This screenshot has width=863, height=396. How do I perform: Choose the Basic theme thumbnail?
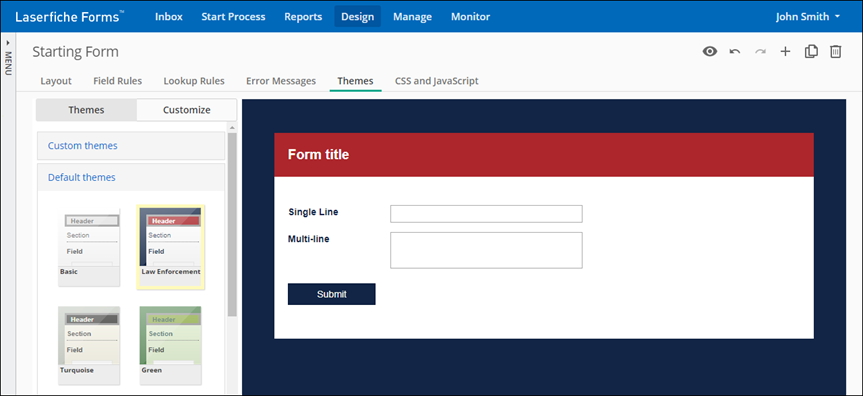coord(89,247)
